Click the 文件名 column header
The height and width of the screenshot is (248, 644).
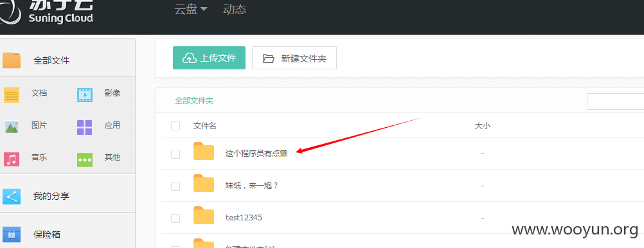205,126
